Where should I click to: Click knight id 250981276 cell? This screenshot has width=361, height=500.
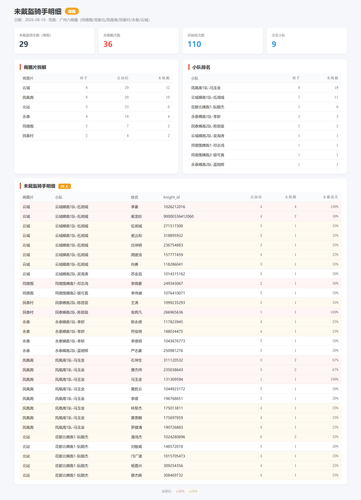coord(173,351)
